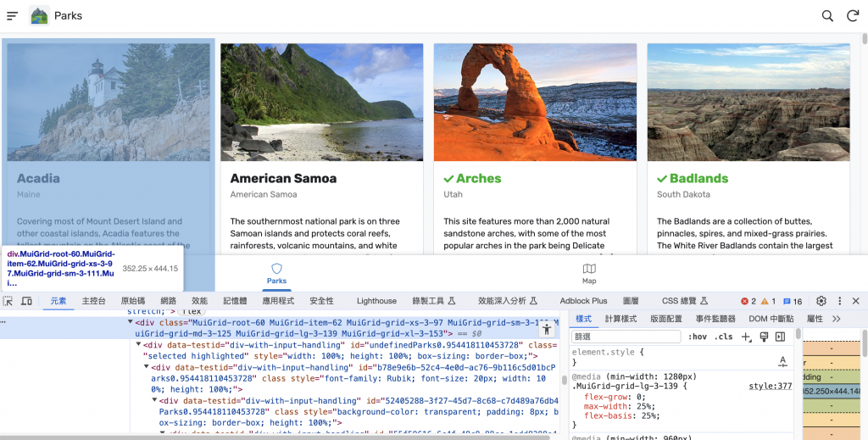
Task: Select the 效能 DevTools tab
Action: click(x=199, y=301)
